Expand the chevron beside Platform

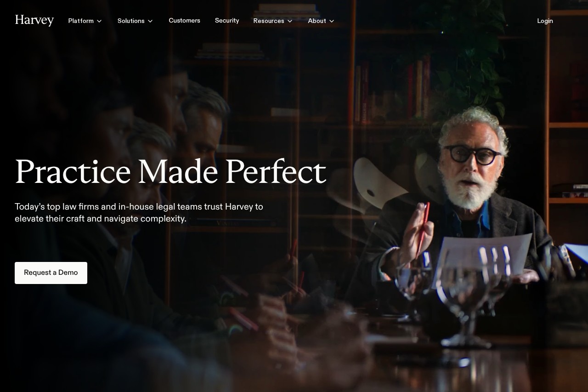click(x=99, y=21)
